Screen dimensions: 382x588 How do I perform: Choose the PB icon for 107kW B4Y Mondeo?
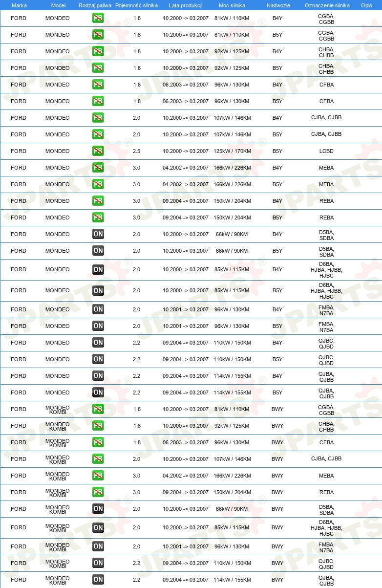[98, 118]
